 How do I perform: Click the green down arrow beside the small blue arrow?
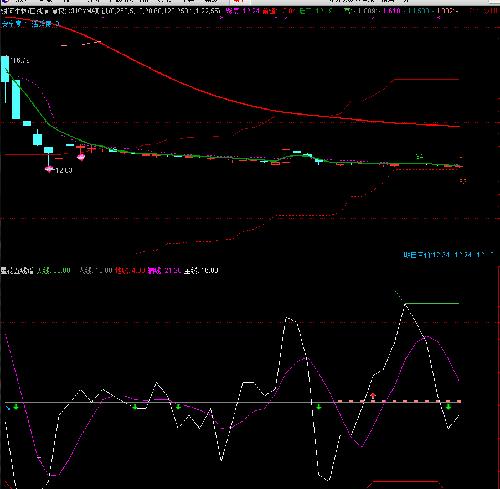coord(16,407)
